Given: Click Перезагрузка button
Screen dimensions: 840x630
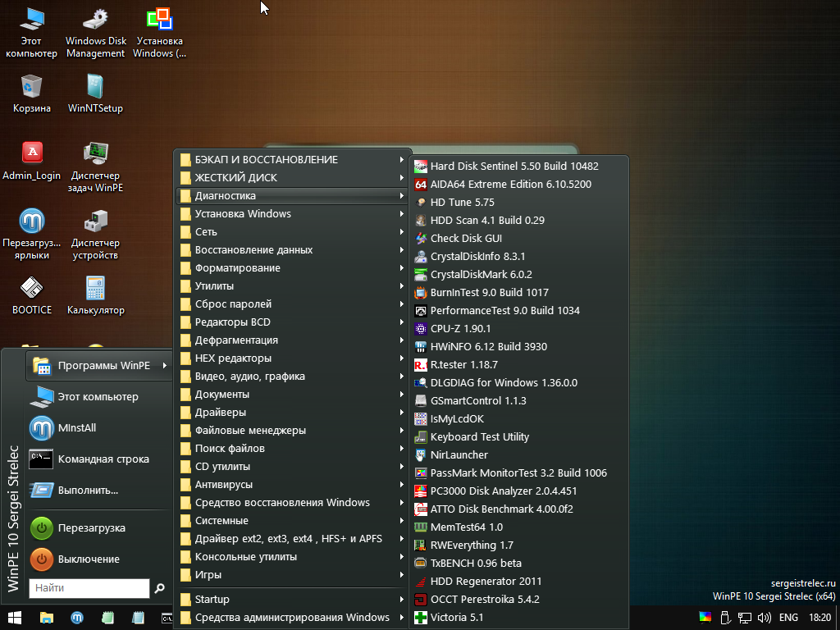Looking at the screenshot, I should [99, 528].
